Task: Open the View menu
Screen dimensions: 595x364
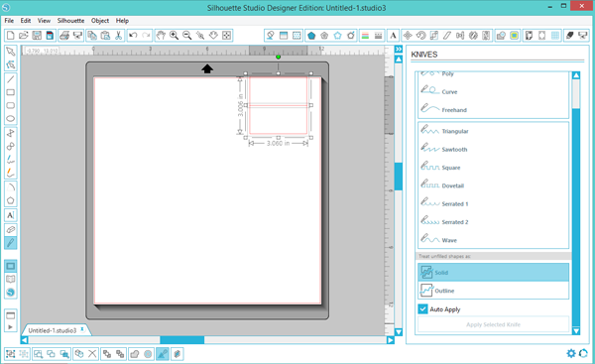Action: 44,21
